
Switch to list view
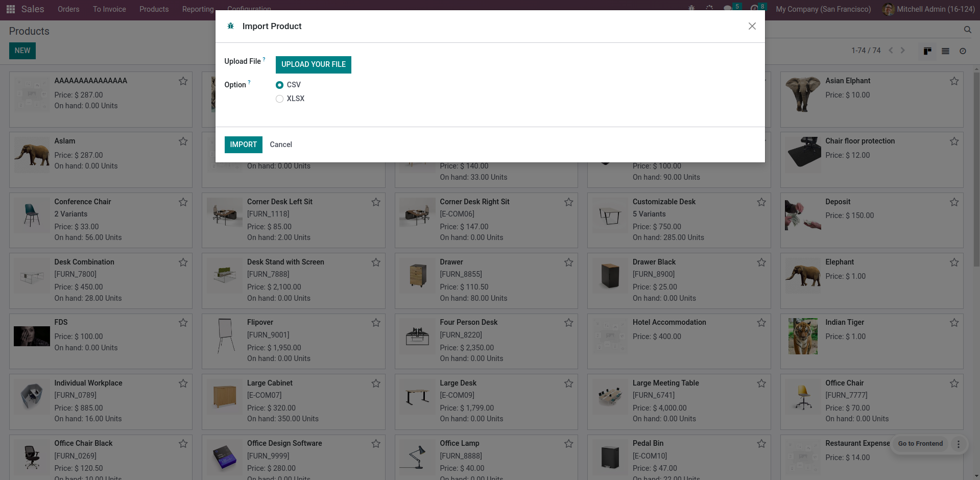(x=945, y=51)
